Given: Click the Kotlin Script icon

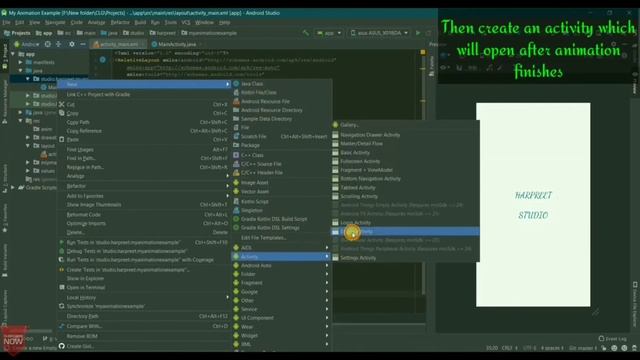Looking at the screenshot, I should pos(236,201).
